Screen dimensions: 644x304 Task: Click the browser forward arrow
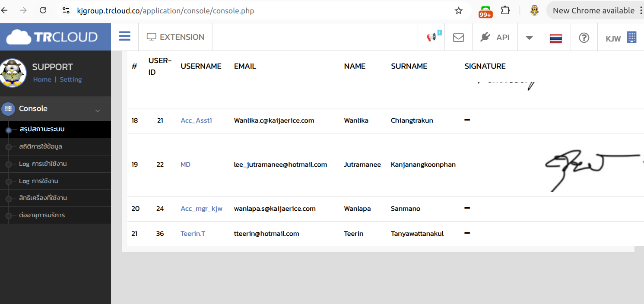coord(23,10)
